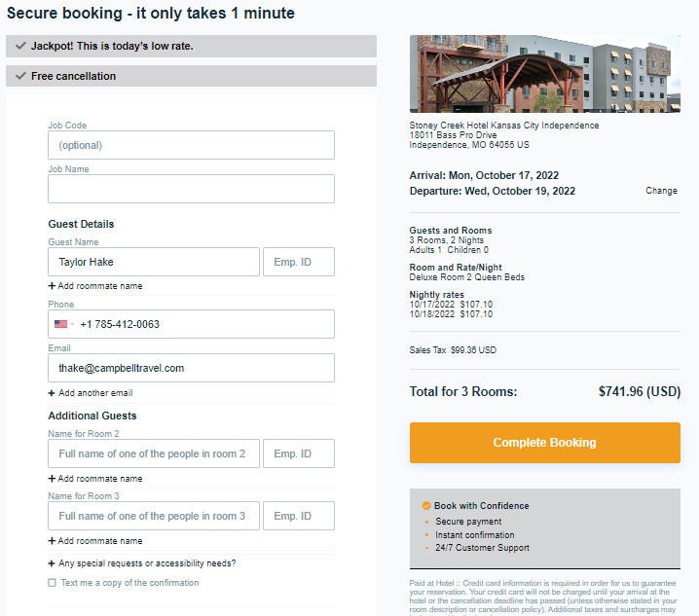Check Text me a copy of confirmation
This screenshot has width=699, height=616.
tap(53, 583)
